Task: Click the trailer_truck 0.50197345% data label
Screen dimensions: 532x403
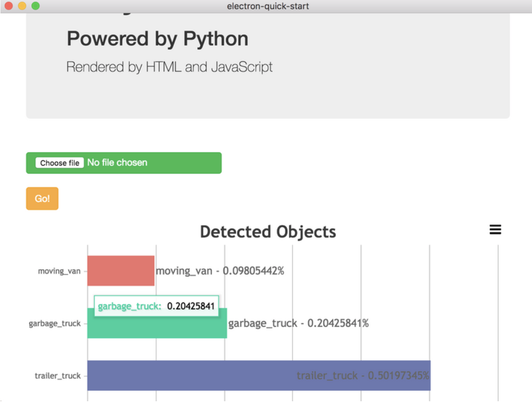Action: pos(363,375)
